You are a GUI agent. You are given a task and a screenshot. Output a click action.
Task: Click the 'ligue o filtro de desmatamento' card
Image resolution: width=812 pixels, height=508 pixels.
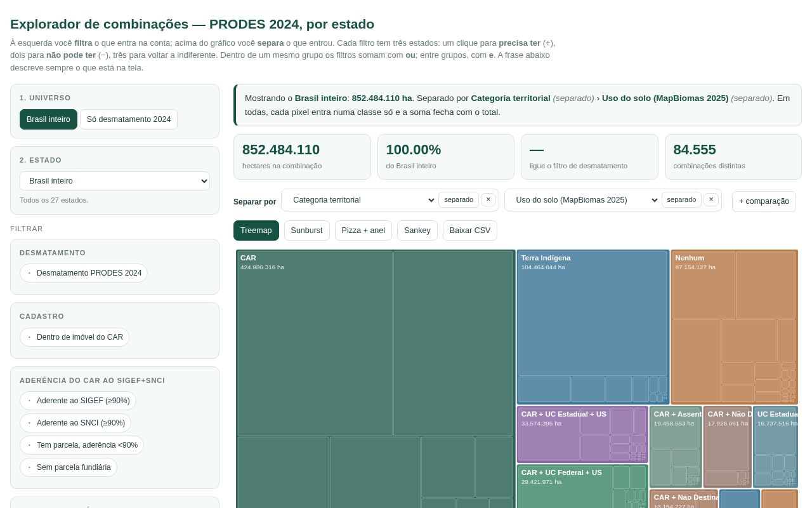589,157
